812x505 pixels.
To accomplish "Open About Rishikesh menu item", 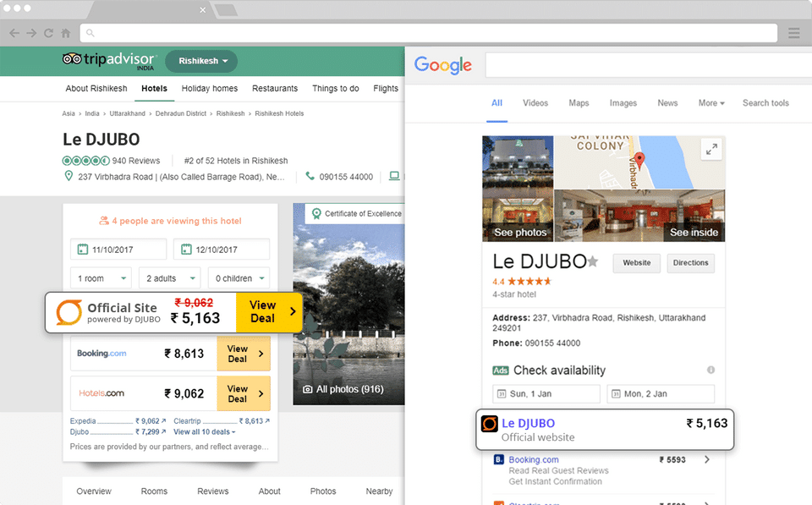I will click(x=96, y=89).
